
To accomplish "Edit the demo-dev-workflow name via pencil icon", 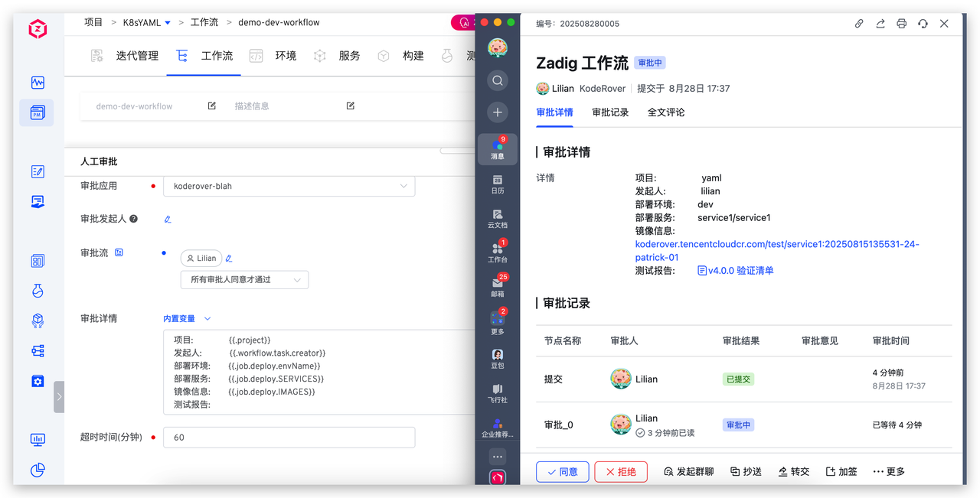I will [212, 106].
